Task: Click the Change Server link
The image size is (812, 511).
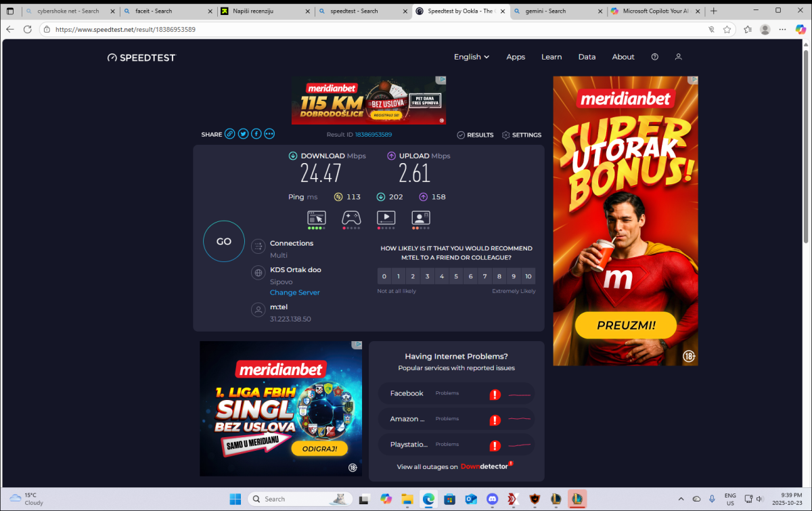Action: tap(294, 292)
